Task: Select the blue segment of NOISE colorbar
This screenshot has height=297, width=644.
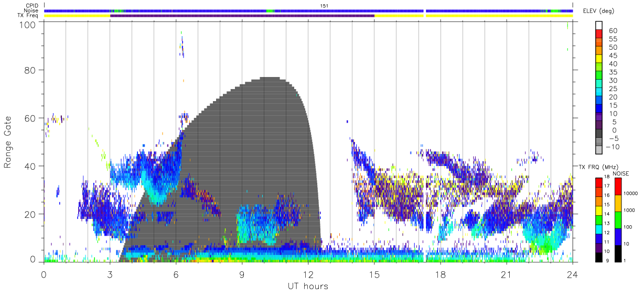Action: coord(618,236)
